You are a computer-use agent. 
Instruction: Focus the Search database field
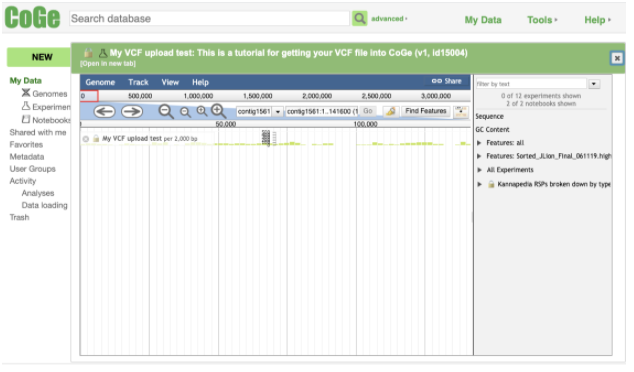tap(209, 19)
